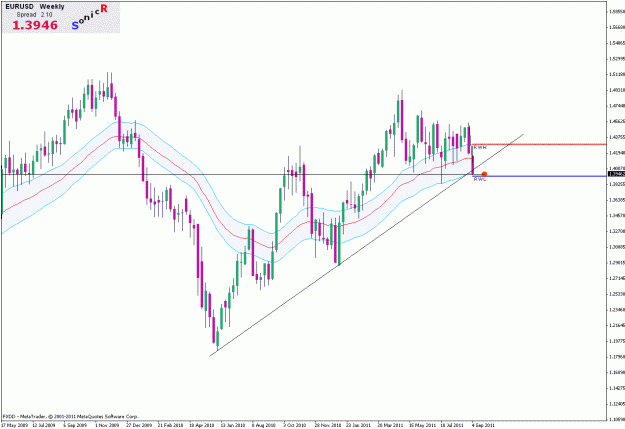This screenshot has width=625, height=429.
Task: Click the 1 Nov 2009 date label
Action: [107, 425]
